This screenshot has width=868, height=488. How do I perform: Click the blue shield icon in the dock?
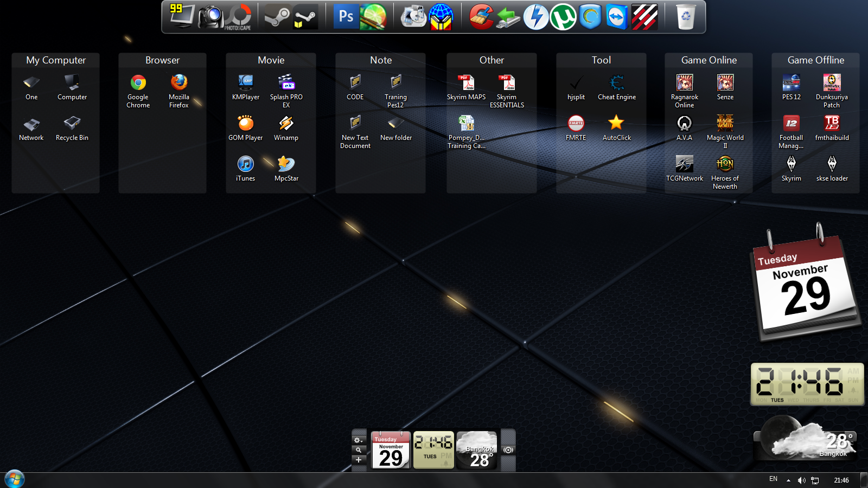(x=590, y=17)
